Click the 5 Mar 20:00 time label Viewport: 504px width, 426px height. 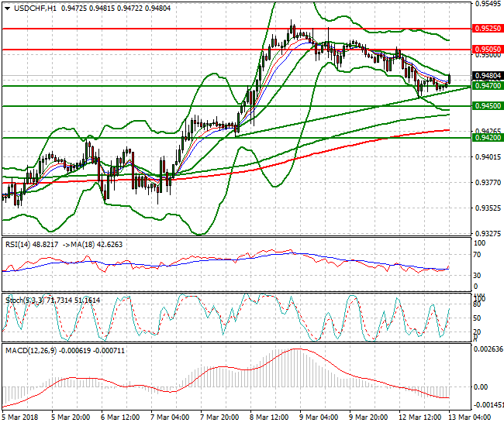click(x=71, y=417)
